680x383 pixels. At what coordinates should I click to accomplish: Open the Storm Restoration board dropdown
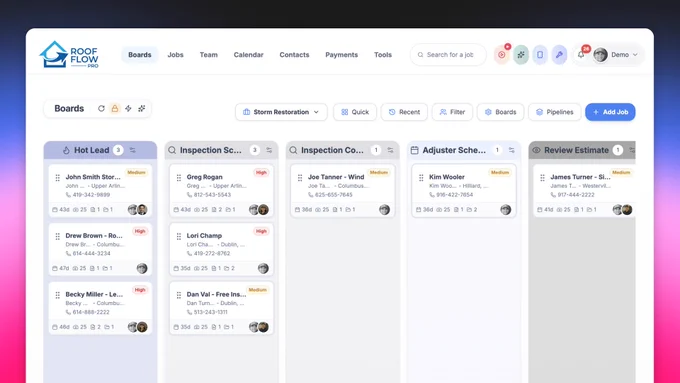click(x=281, y=112)
